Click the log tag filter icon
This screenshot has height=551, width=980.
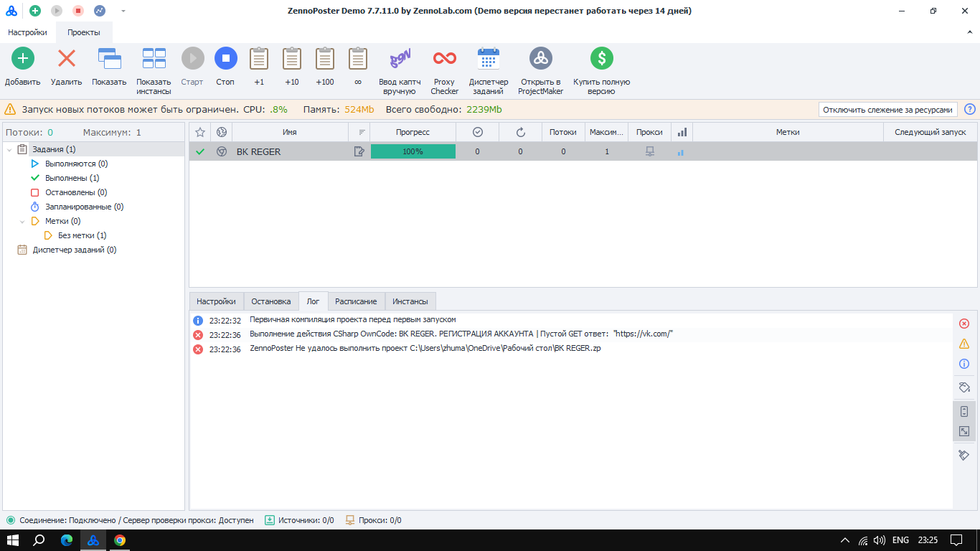(x=964, y=387)
